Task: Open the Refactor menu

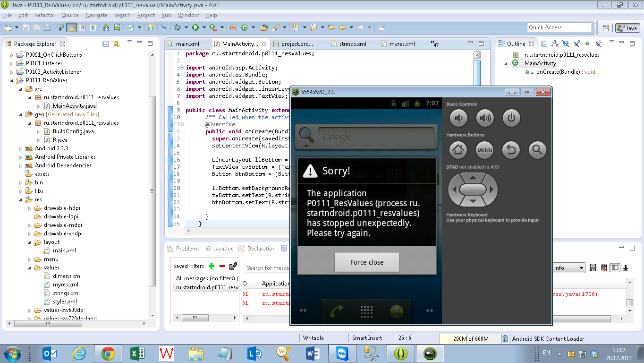Action: 45,15
